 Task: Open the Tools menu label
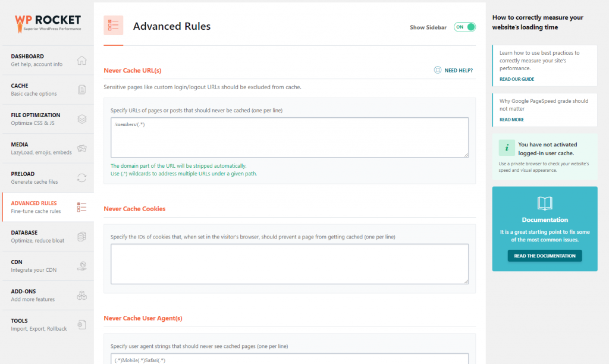click(x=19, y=321)
